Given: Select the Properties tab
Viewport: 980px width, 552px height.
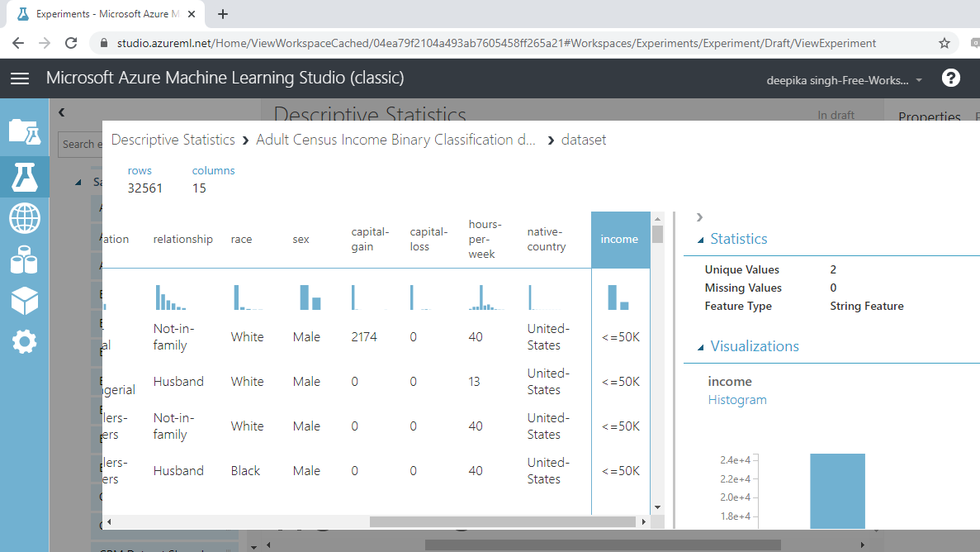Looking at the screenshot, I should tap(930, 117).
